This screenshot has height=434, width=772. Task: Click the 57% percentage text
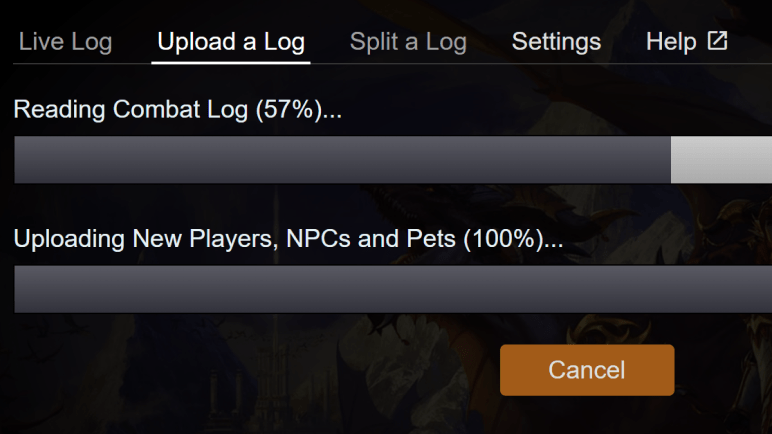(x=287, y=110)
